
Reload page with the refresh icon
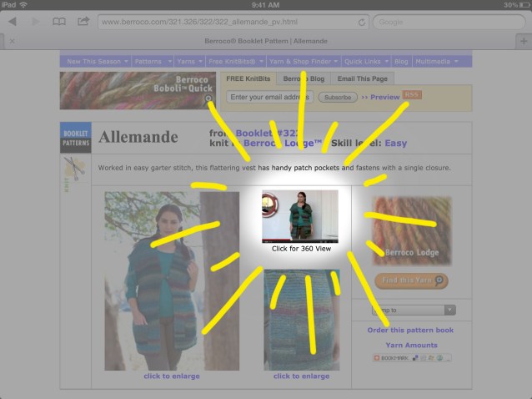click(361, 22)
